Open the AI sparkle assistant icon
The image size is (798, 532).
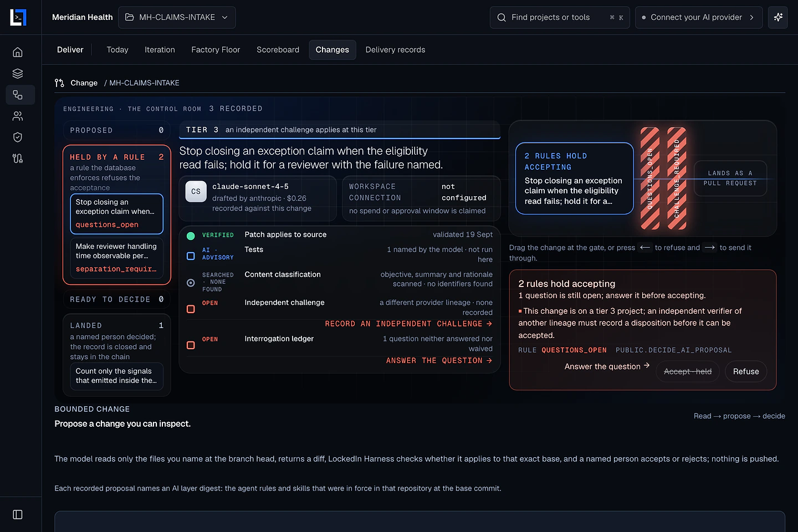point(778,17)
